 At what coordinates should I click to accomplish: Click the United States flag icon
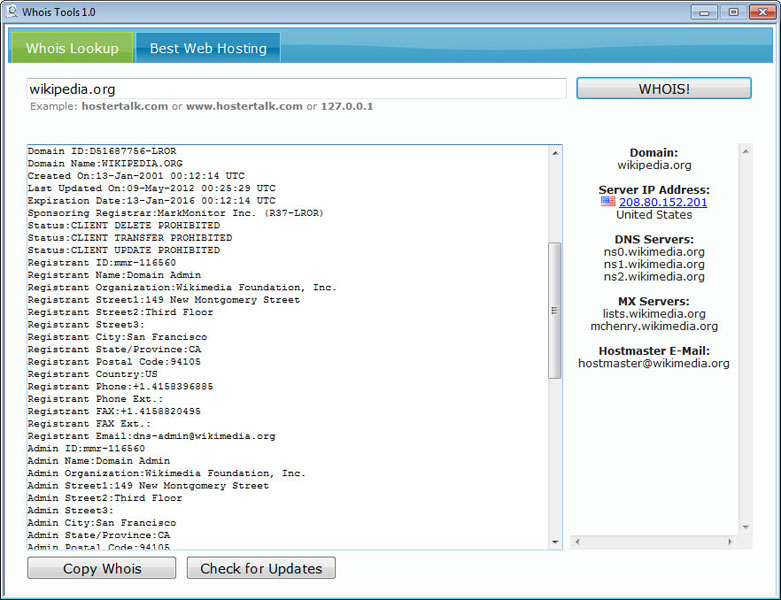(608, 201)
